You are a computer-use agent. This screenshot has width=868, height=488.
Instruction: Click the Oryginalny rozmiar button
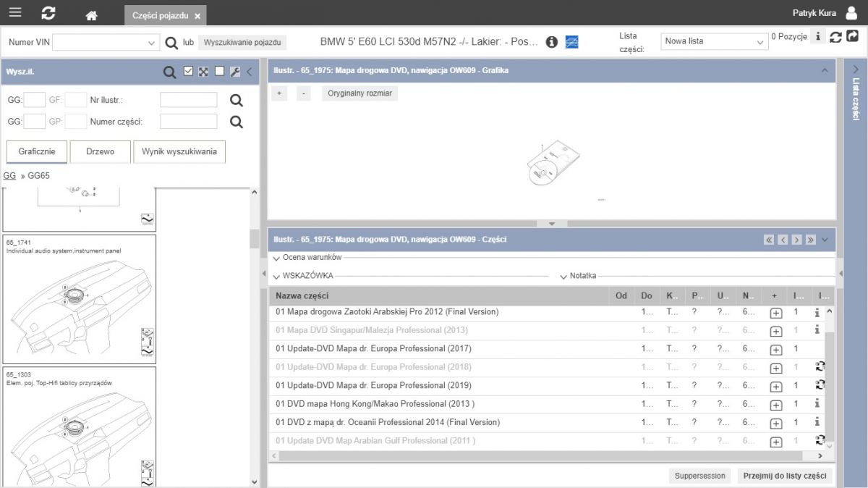pos(360,93)
